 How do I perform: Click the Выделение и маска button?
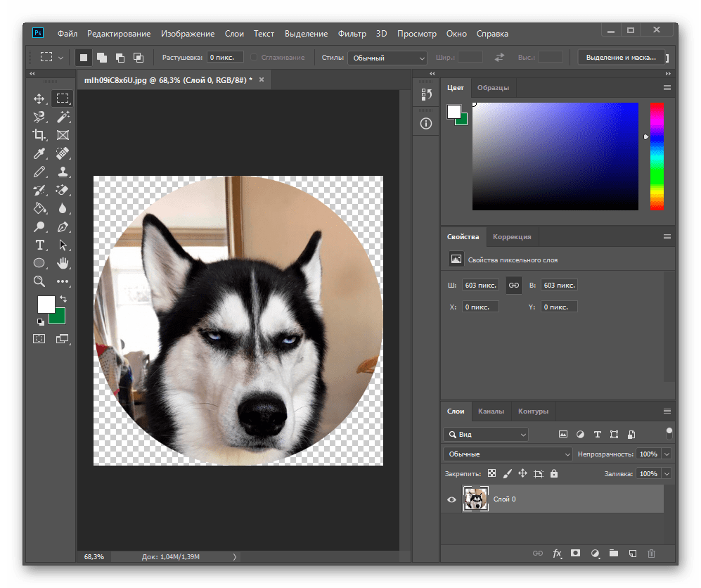tap(620, 58)
